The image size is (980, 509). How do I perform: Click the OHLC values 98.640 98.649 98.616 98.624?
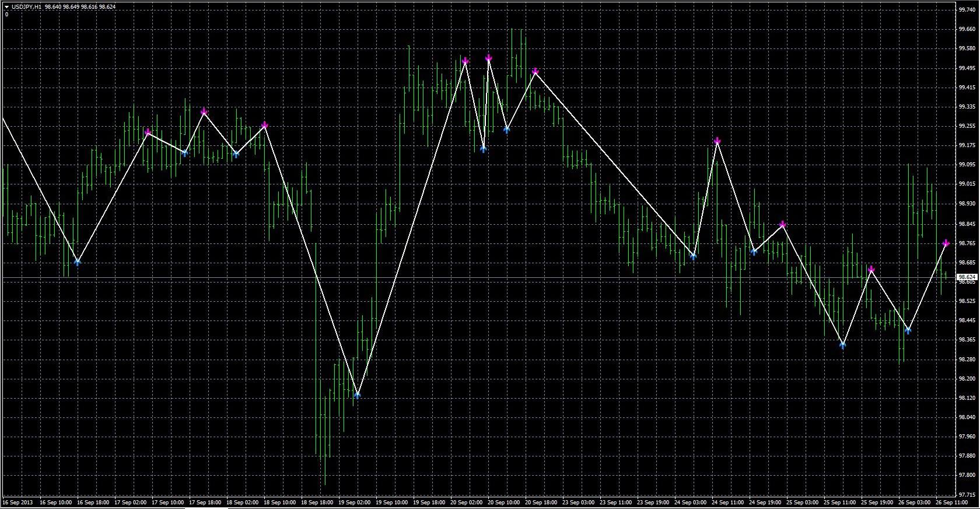[80, 6]
